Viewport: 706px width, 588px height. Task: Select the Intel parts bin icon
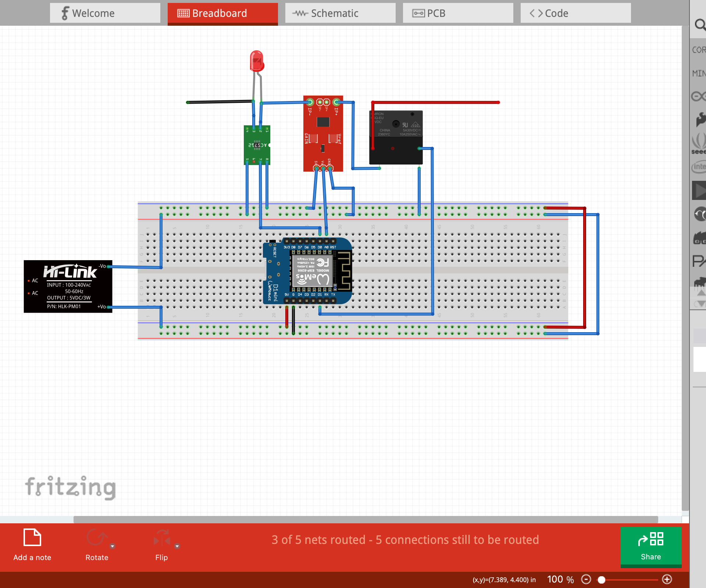(x=699, y=167)
